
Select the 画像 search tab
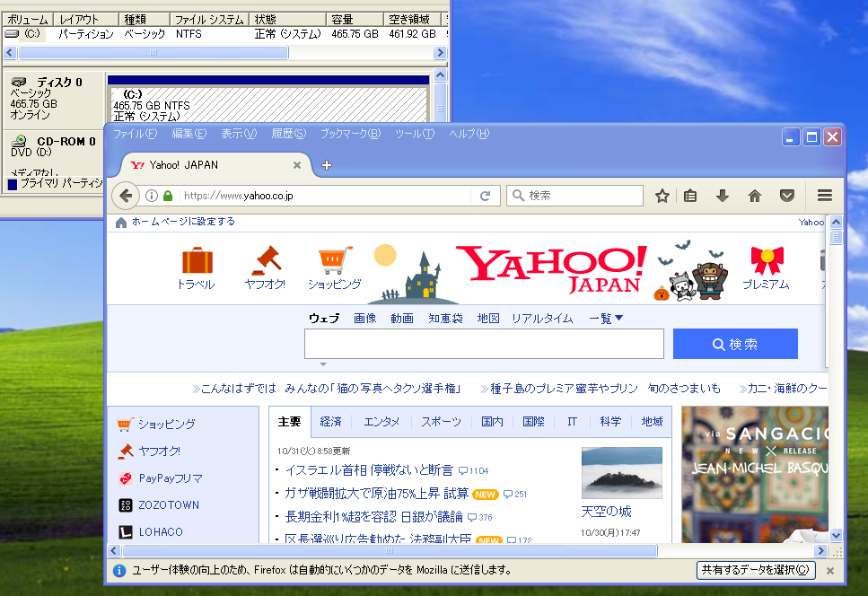364,319
